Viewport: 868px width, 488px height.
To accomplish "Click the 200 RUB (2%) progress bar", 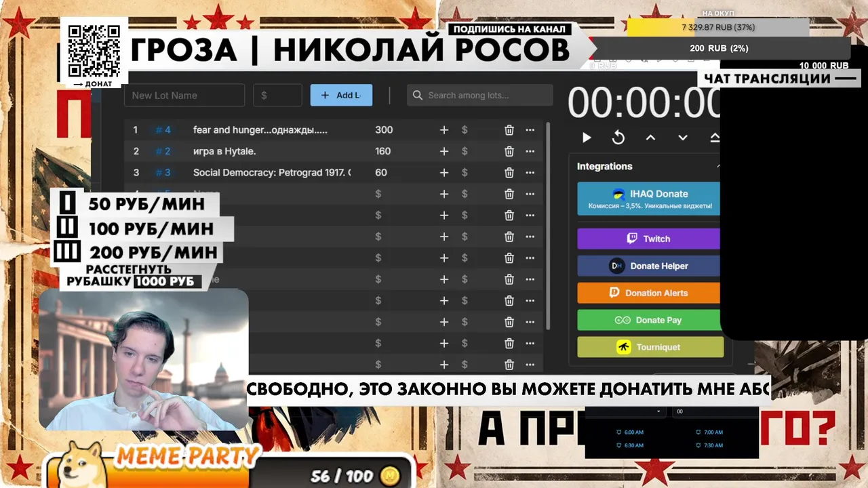I will tap(719, 49).
